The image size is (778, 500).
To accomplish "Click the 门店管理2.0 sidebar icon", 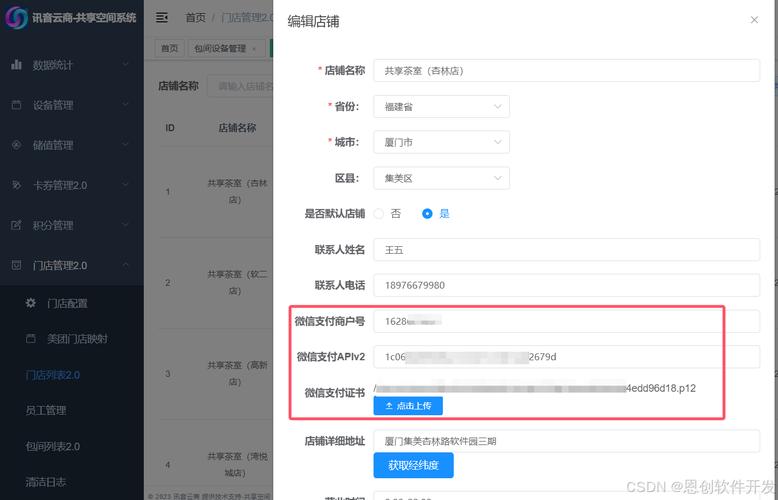I will tap(16, 265).
